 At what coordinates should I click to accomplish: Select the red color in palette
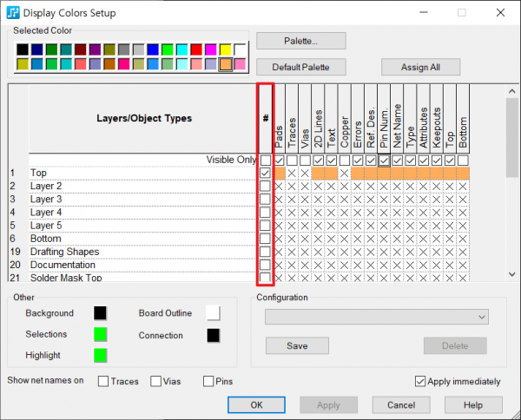[x=197, y=49]
